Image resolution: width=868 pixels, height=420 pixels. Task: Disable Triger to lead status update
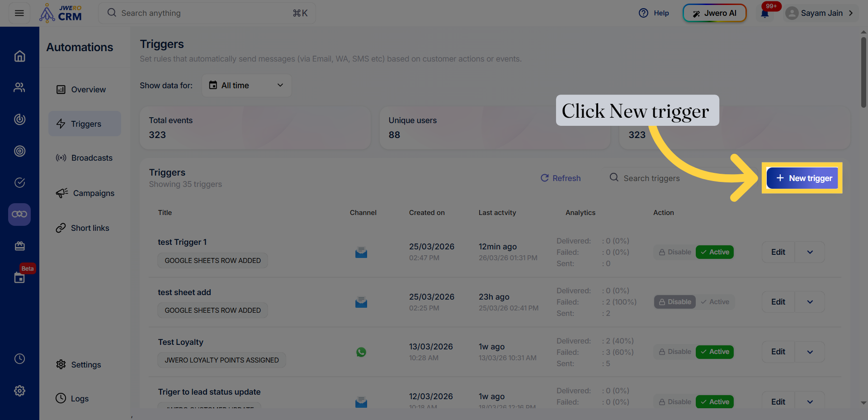(x=675, y=402)
